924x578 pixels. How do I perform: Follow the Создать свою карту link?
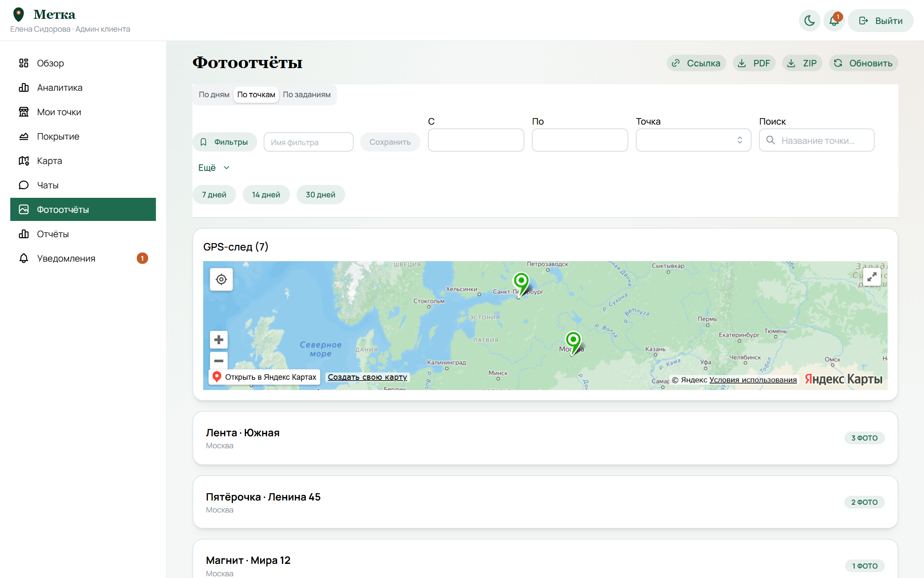click(367, 377)
